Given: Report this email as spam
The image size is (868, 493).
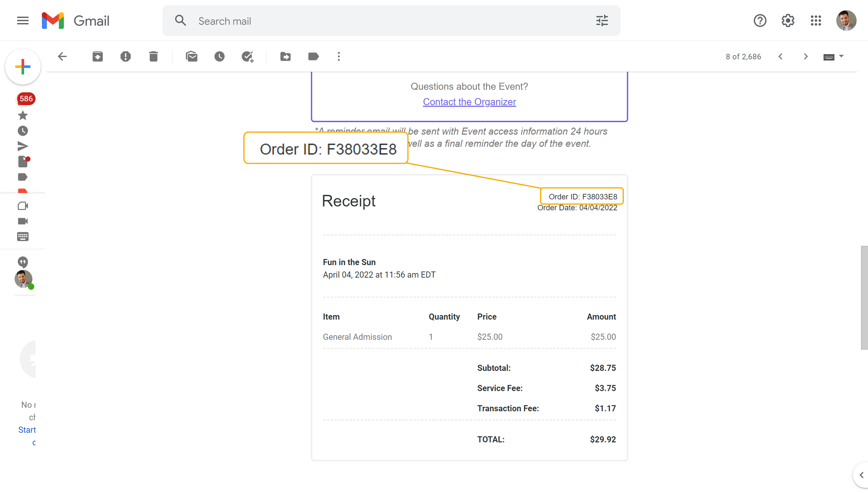Looking at the screenshot, I should coord(126,57).
